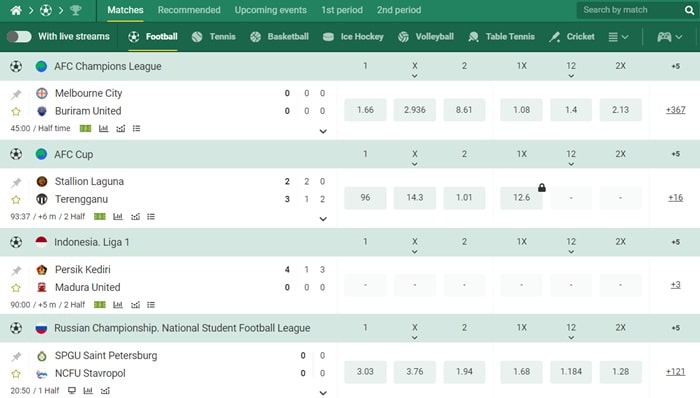Image resolution: width=700 pixels, height=398 pixels.
Task: Open bar chart statistics for Persik Kediri match
Action: pyautogui.click(x=118, y=305)
